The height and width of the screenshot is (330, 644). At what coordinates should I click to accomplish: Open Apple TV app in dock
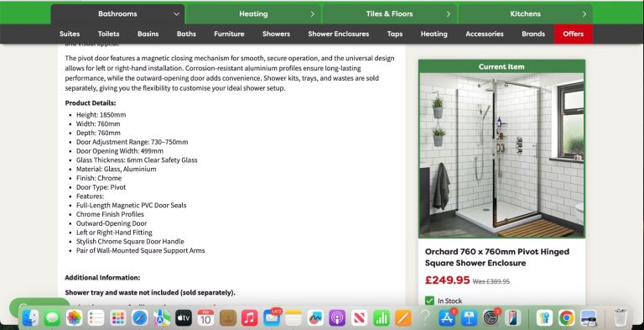184,317
